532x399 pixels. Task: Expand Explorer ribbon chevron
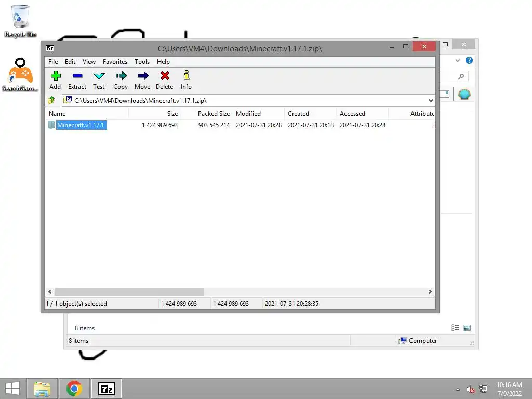[x=457, y=60]
